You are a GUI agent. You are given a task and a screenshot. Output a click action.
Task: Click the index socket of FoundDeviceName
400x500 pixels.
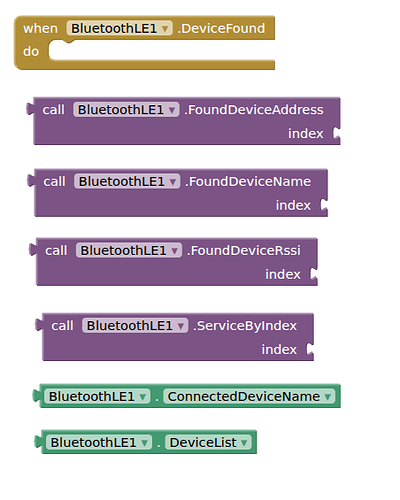point(324,205)
